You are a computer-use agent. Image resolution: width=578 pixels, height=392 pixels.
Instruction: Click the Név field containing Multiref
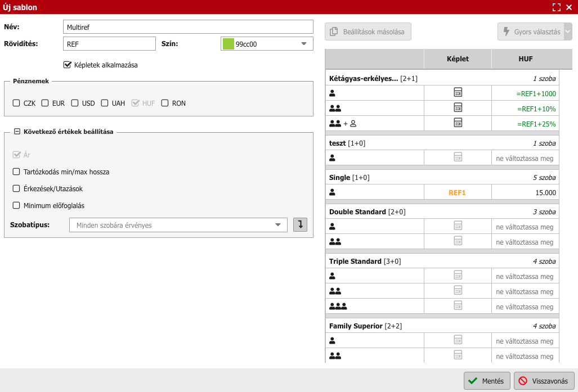188,27
